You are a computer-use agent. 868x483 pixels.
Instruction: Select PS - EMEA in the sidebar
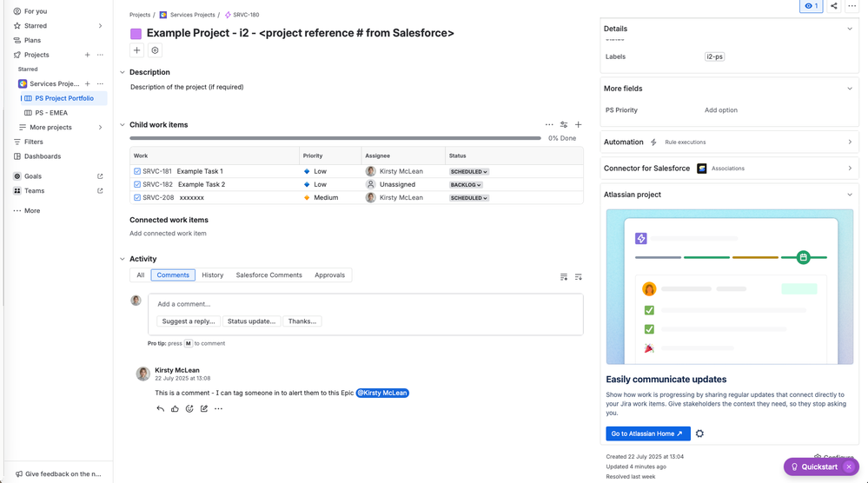(x=51, y=113)
